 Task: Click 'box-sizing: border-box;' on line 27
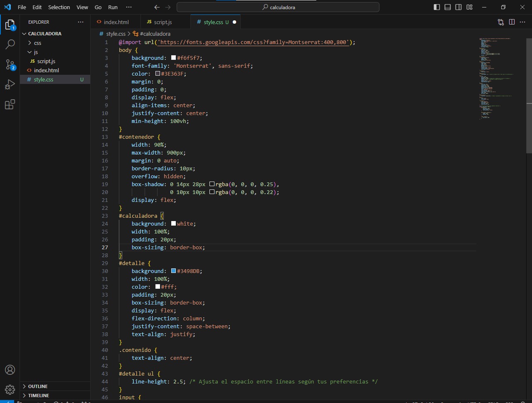168,247
